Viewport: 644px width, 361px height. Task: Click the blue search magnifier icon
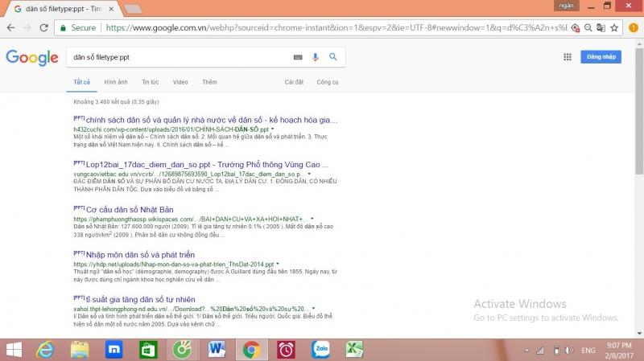pyautogui.click(x=332, y=57)
